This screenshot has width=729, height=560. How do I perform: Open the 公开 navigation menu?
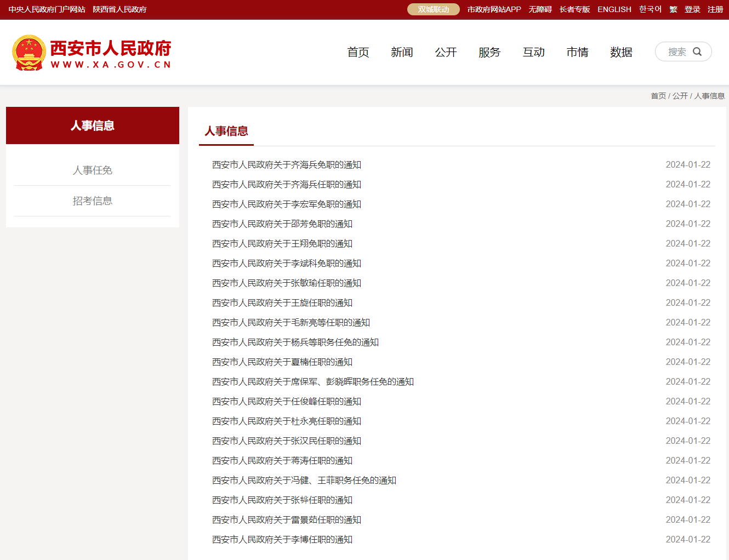pyautogui.click(x=446, y=52)
